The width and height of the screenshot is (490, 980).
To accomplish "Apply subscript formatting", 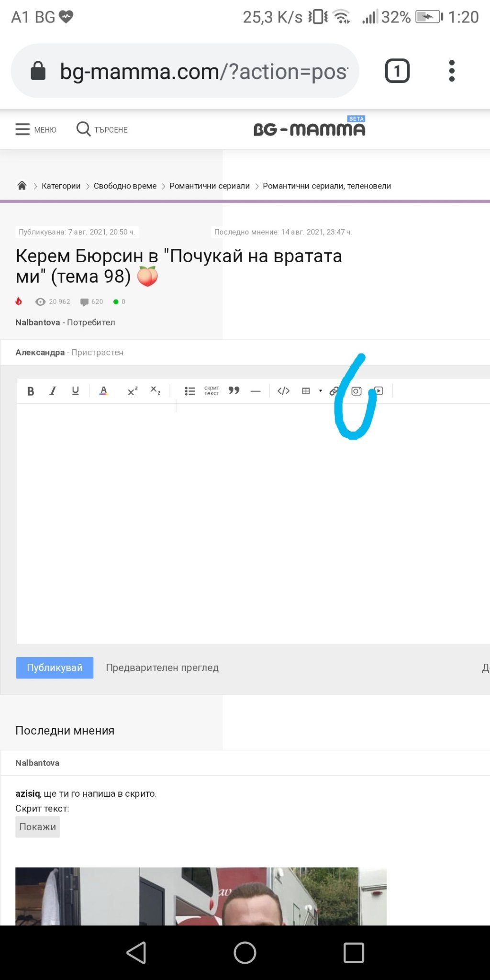I will point(155,391).
